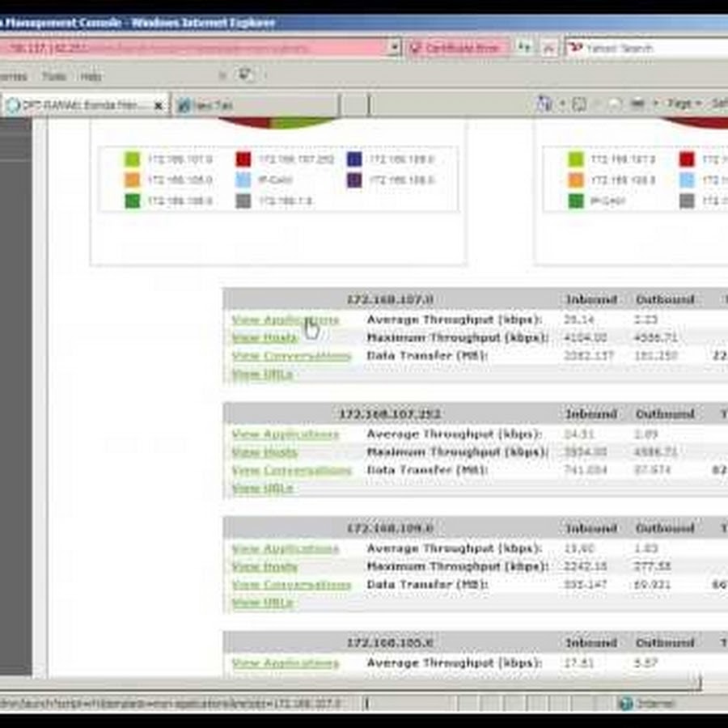Click the page refresh icon
728x728 pixels.
click(x=525, y=48)
